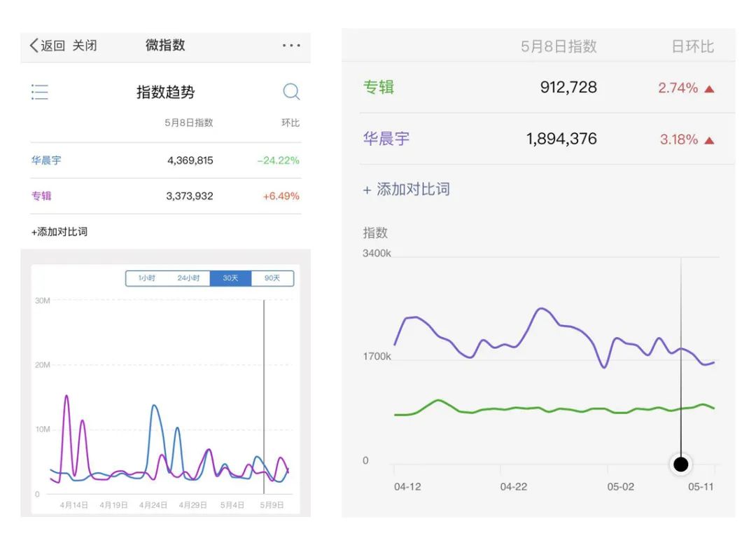This screenshot has height=550, width=756.
Task: Switch to the 24小时 tab
Action: point(188,278)
